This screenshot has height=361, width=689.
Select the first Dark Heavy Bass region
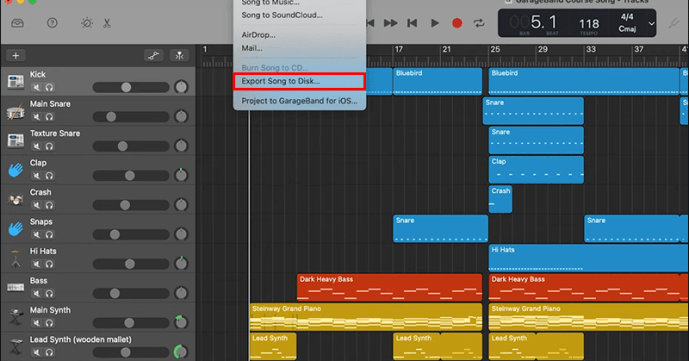(x=389, y=287)
